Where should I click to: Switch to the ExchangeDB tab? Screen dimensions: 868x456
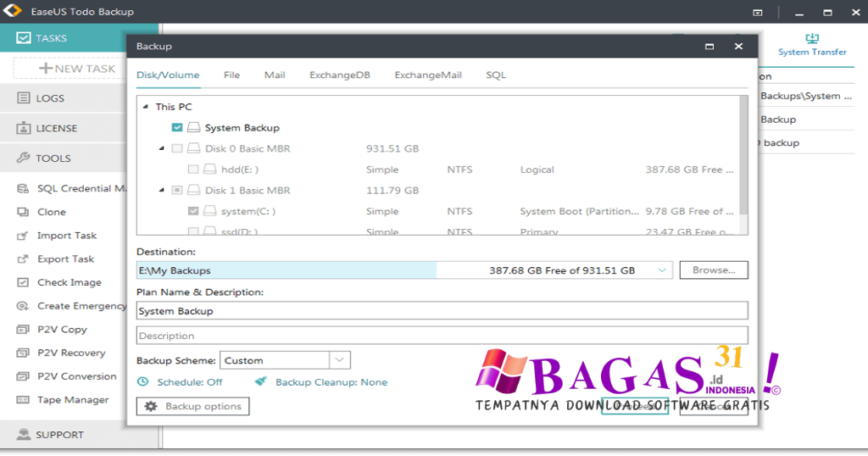[340, 75]
